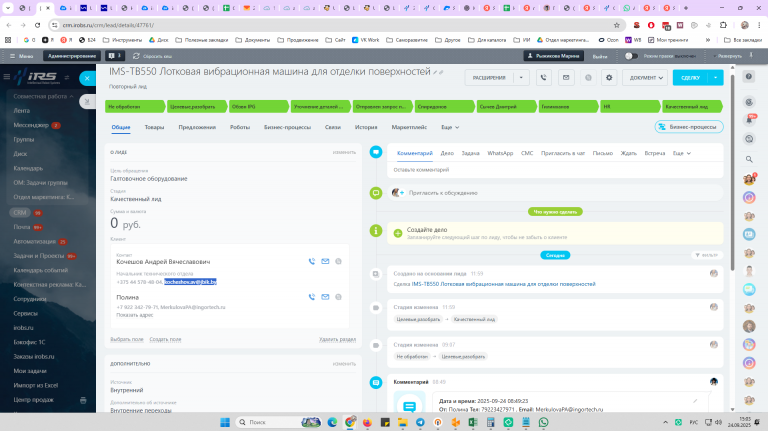Switch to История tab
768x431 pixels.
[366, 127]
